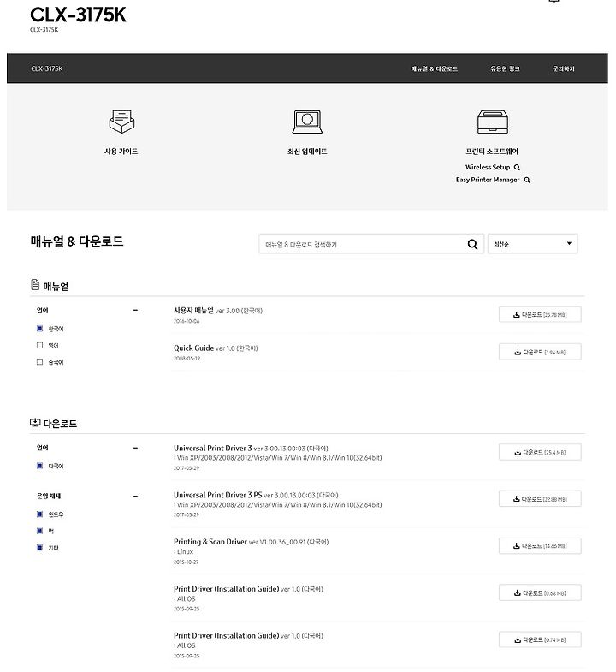Download Print Driver Installation Guide 0.68 MB
The image size is (616, 672).
[540, 592]
